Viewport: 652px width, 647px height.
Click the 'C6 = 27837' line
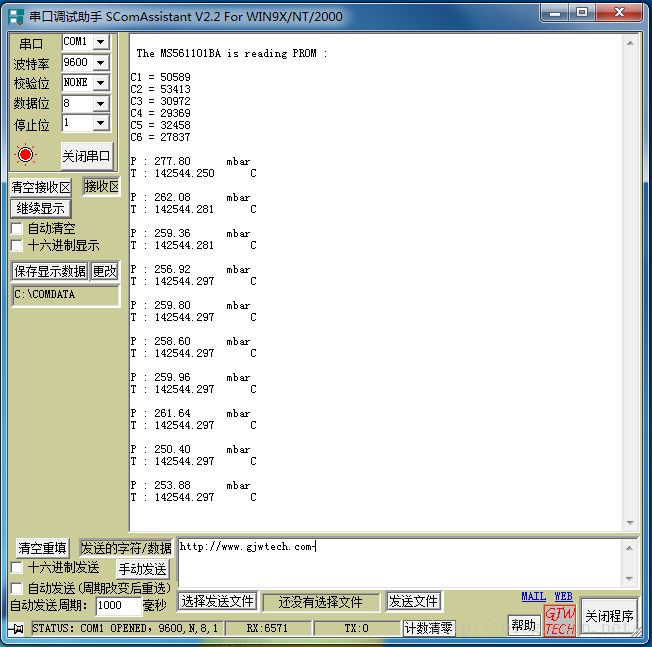coord(161,137)
